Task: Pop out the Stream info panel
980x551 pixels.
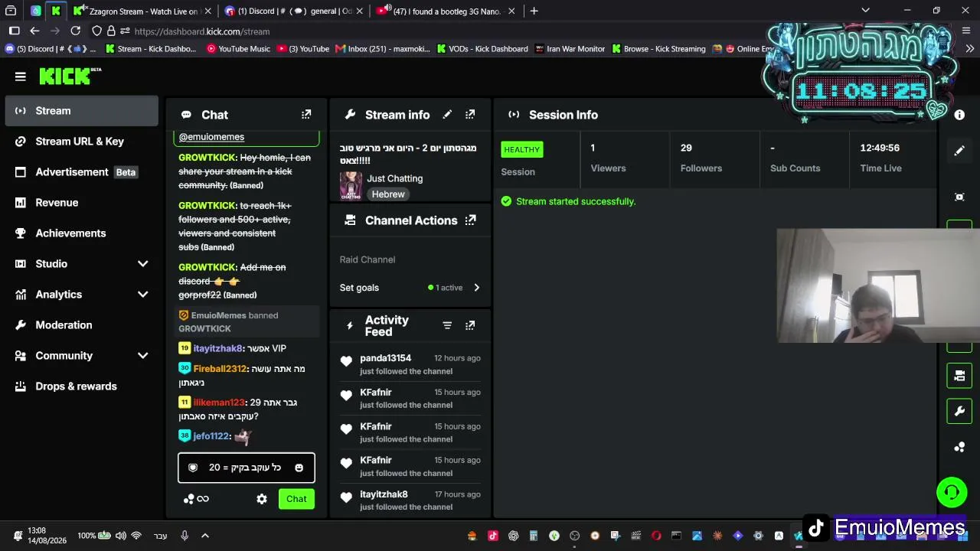Action: click(x=470, y=115)
